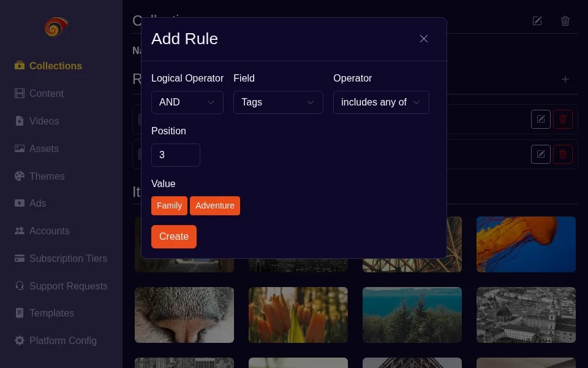Open the orange jellyfish thumbnail
588x368 pixels.
point(526,245)
